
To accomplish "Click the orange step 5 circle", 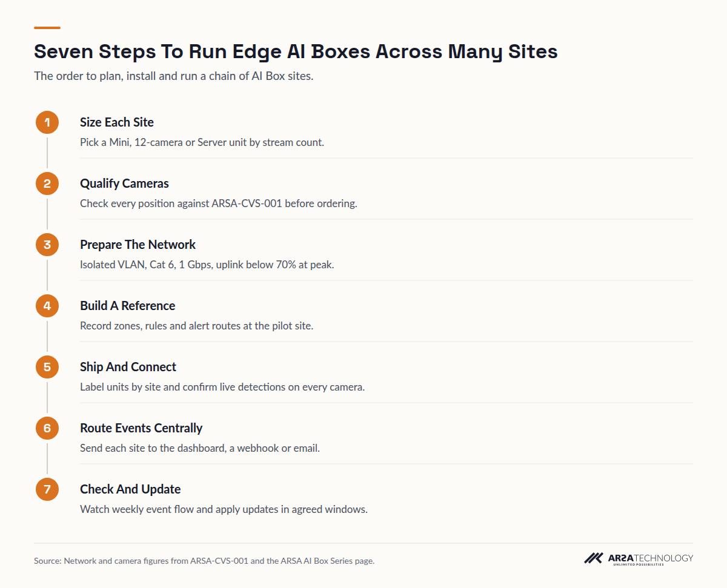I will (x=47, y=367).
